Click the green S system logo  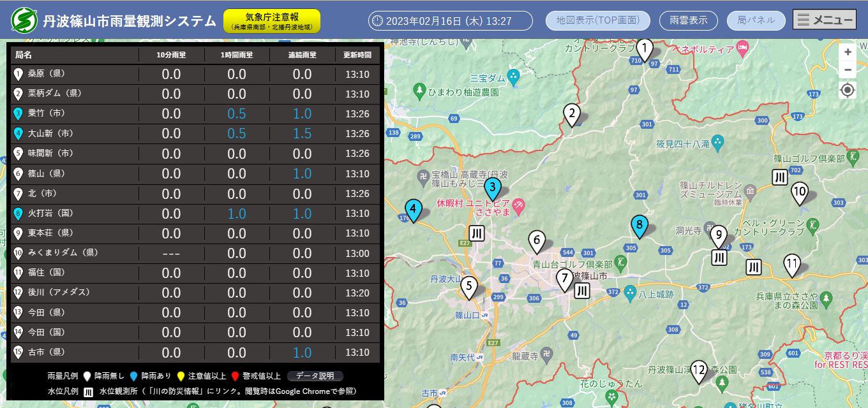[24, 20]
